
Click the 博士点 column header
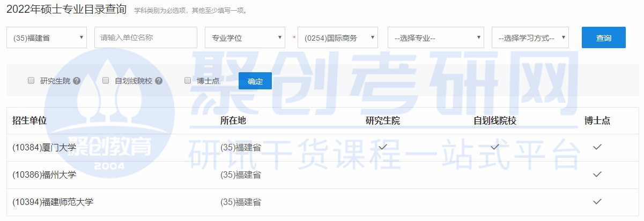(597, 120)
